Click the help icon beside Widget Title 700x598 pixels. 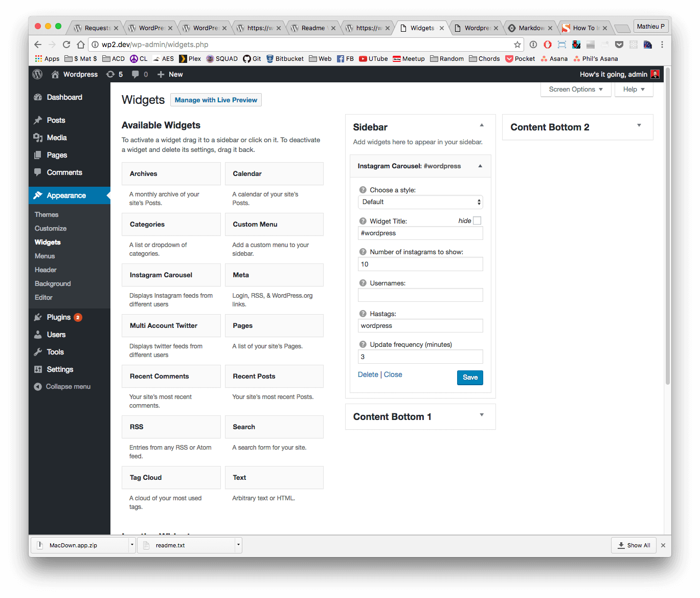point(363,221)
